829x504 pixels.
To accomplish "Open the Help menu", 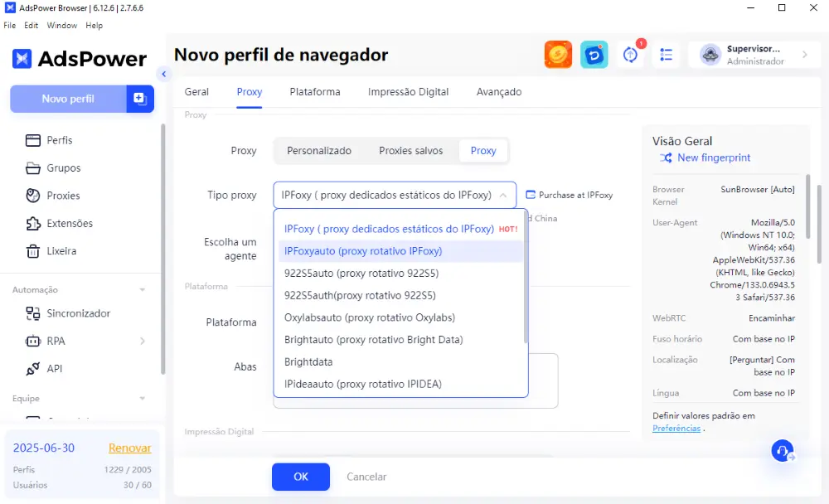I will click(x=95, y=26).
